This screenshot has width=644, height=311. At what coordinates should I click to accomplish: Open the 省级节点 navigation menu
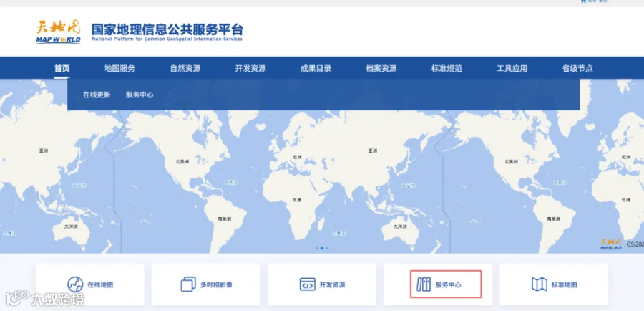tap(577, 68)
